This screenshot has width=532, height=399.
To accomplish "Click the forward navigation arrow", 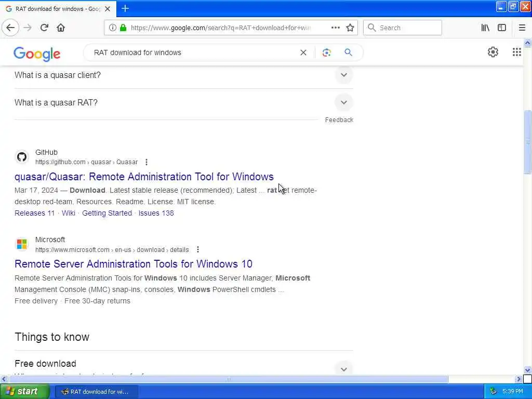I will [x=28, y=28].
